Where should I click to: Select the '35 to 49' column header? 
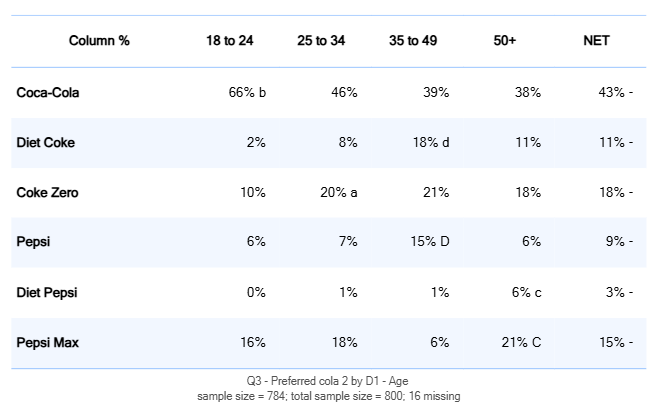pyautogui.click(x=413, y=41)
